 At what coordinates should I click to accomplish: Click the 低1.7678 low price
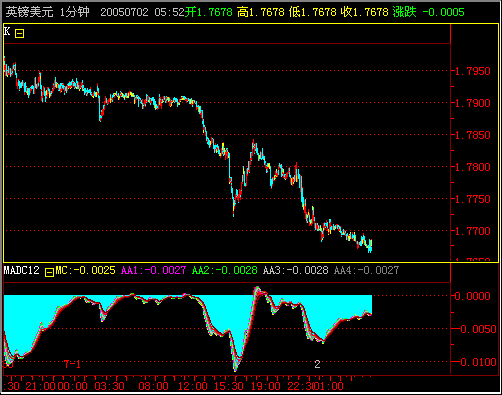coord(313,12)
